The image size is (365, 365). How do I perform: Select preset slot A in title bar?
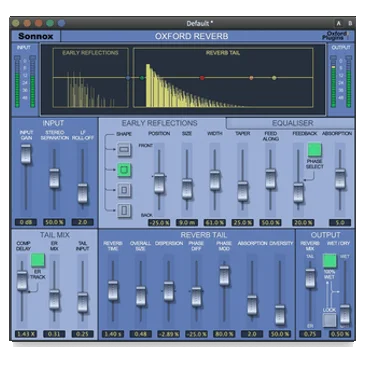[339, 23]
